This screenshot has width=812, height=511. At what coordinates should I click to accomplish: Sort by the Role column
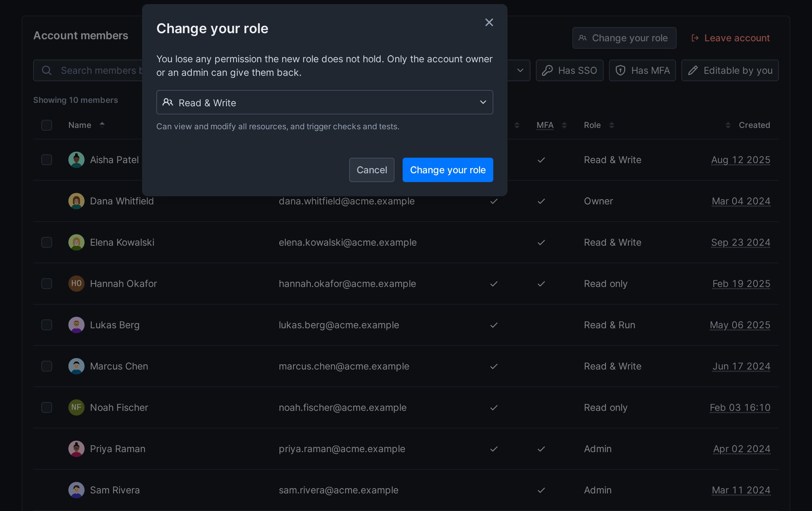[599, 125]
